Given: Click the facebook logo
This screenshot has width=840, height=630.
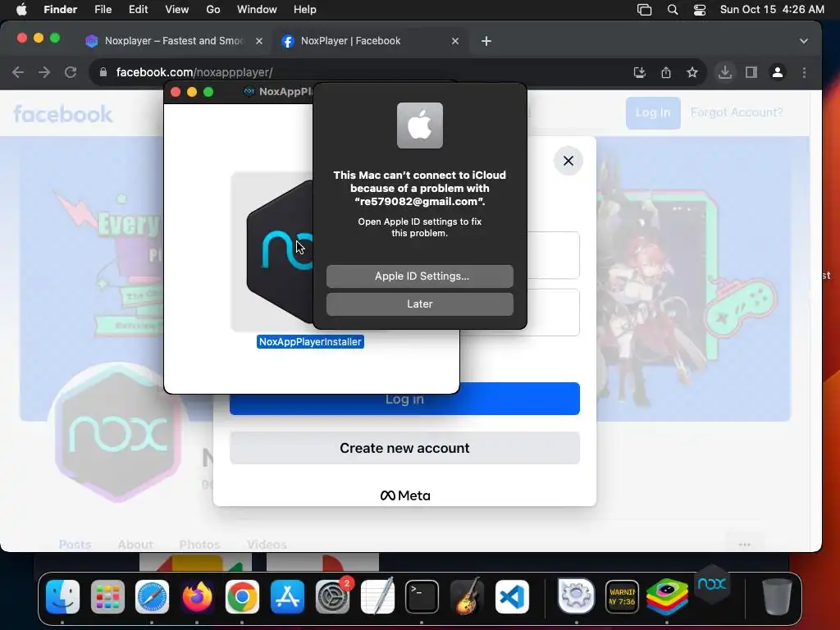Looking at the screenshot, I should coord(62,114).
